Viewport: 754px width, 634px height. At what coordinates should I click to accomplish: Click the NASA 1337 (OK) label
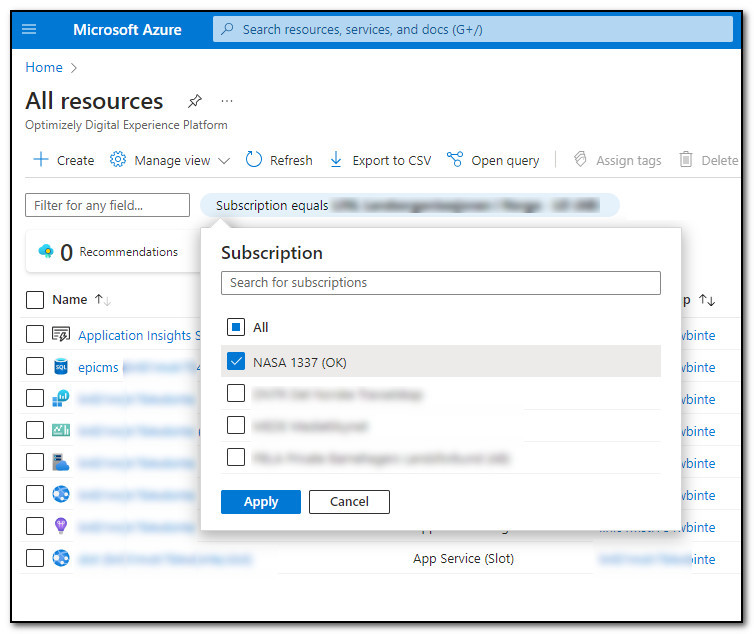point(300,362)
